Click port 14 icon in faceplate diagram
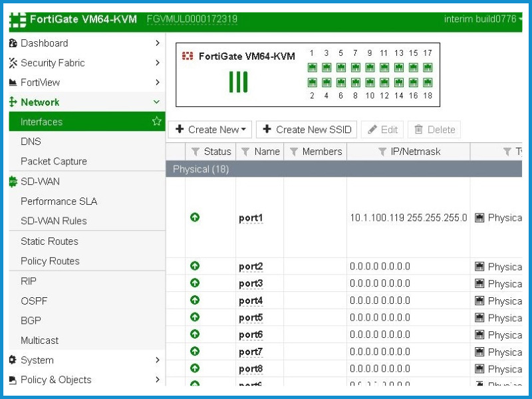Viewport: 532px width, 399px height. [398, 82]
